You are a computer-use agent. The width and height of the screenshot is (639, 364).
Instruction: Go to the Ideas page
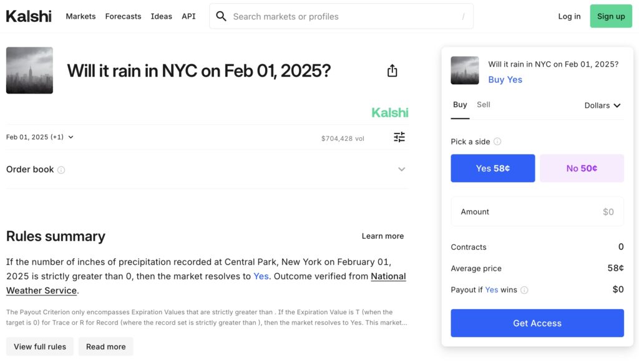click(x=162, y=16)
